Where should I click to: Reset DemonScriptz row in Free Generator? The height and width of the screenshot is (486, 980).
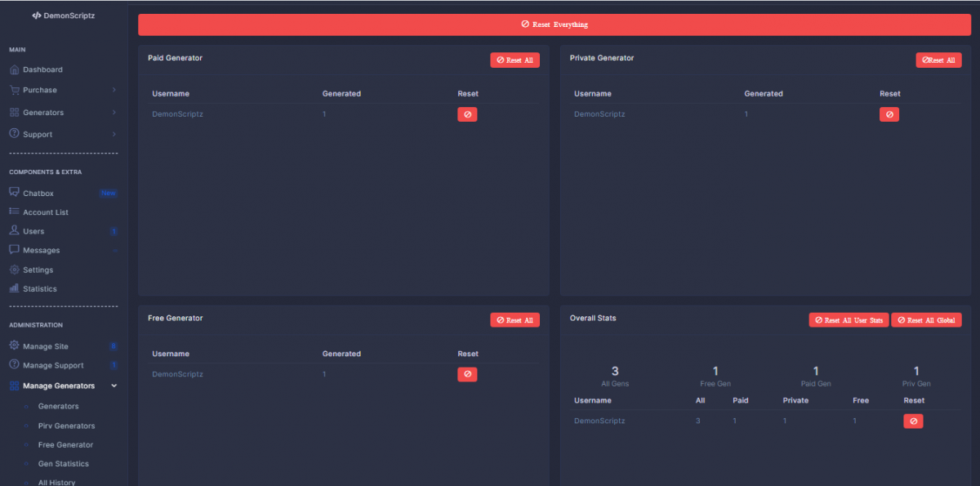click(x=467, y=374)
